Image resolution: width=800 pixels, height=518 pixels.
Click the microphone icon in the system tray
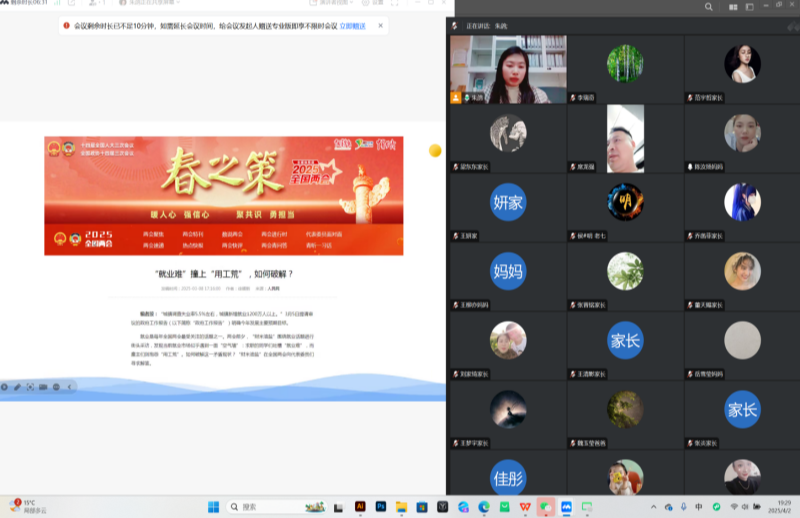tap(684, 507)
